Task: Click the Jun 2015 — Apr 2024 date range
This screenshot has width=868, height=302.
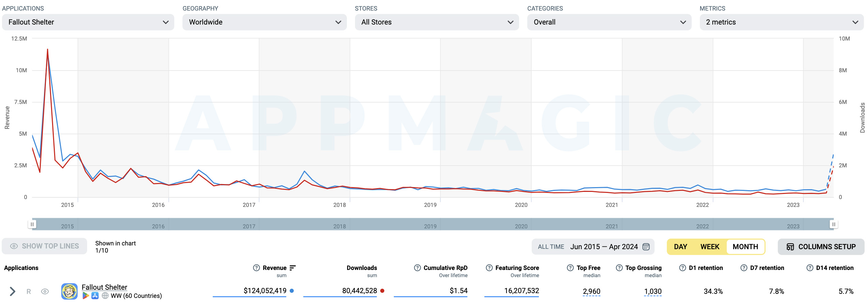Action: point(604,247)
